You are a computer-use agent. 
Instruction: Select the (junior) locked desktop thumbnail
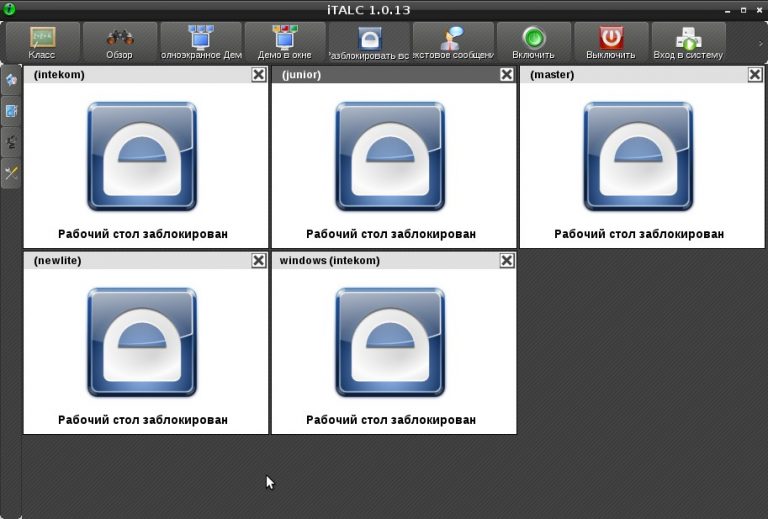click(394, 165)
